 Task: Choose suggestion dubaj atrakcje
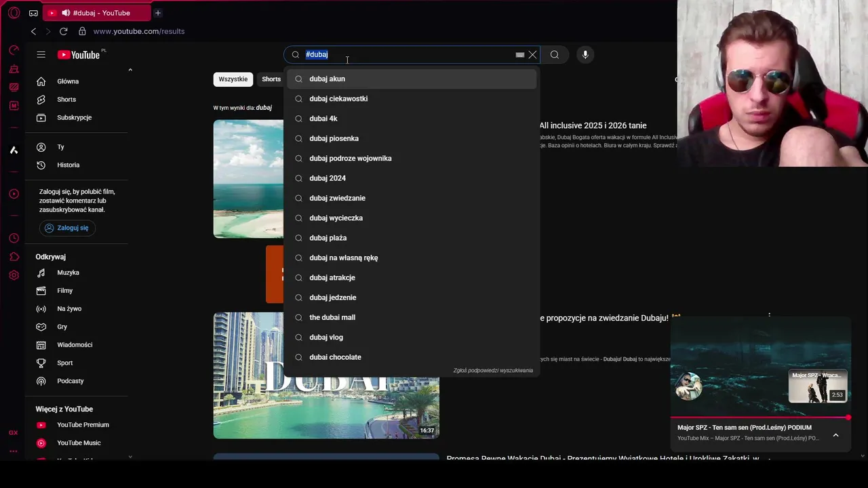point(412,277)
